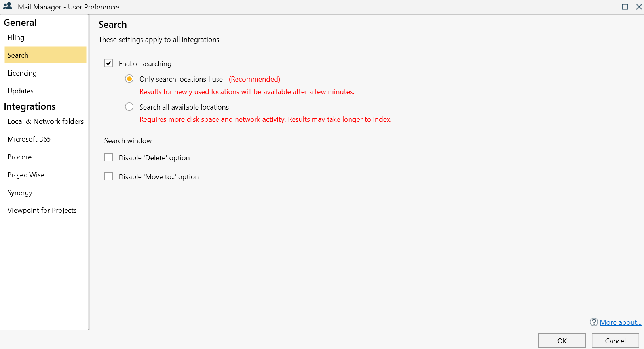Select Microsoft 365 integration

pyautogui.click(x=29, y=139)
